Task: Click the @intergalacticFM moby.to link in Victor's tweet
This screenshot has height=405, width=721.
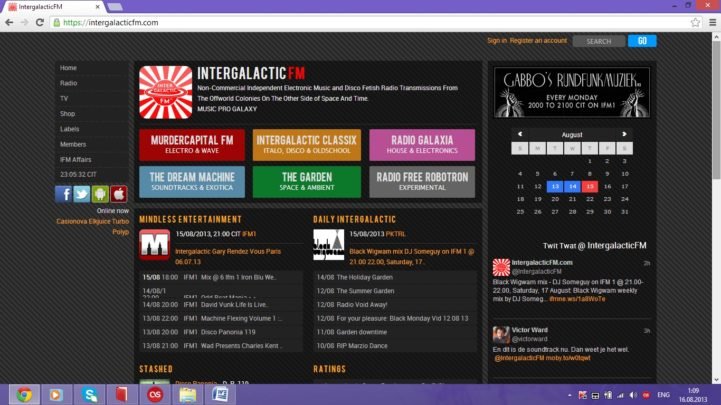Action: [542, 358]
